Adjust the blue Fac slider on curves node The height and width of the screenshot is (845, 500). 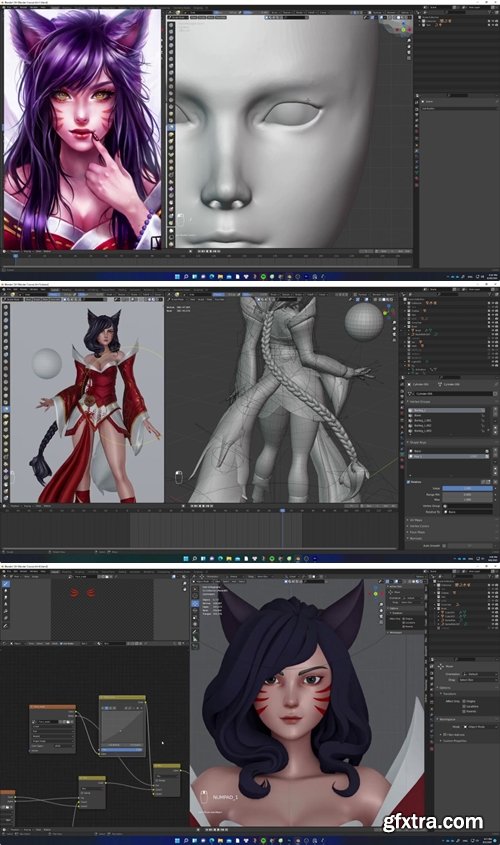coord(122,750)
